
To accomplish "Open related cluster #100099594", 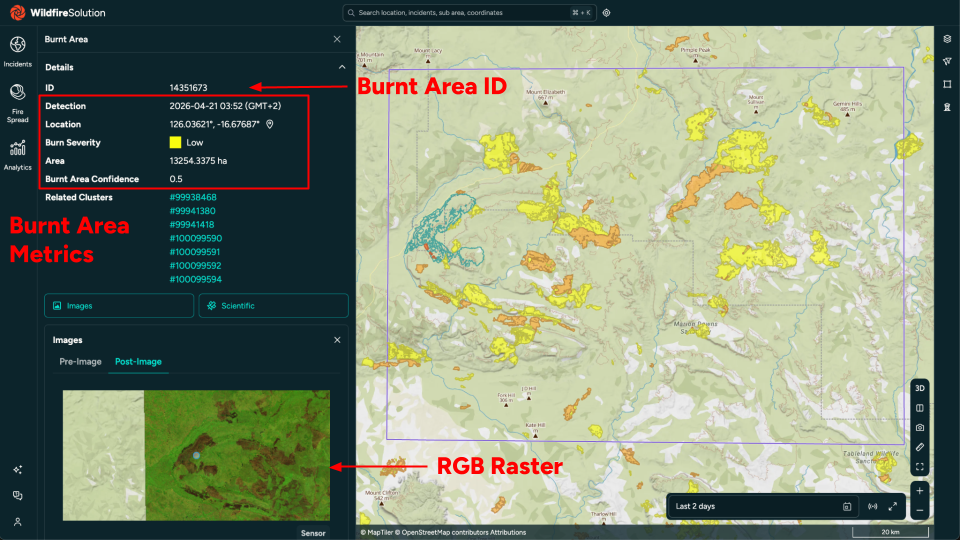I will [x=195, y=279].
